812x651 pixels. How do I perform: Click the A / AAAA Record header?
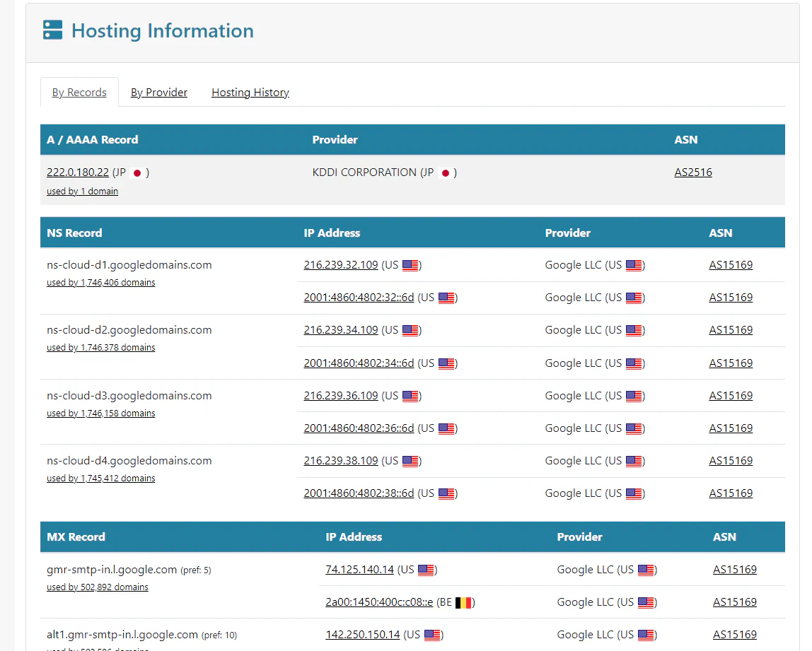92,140
